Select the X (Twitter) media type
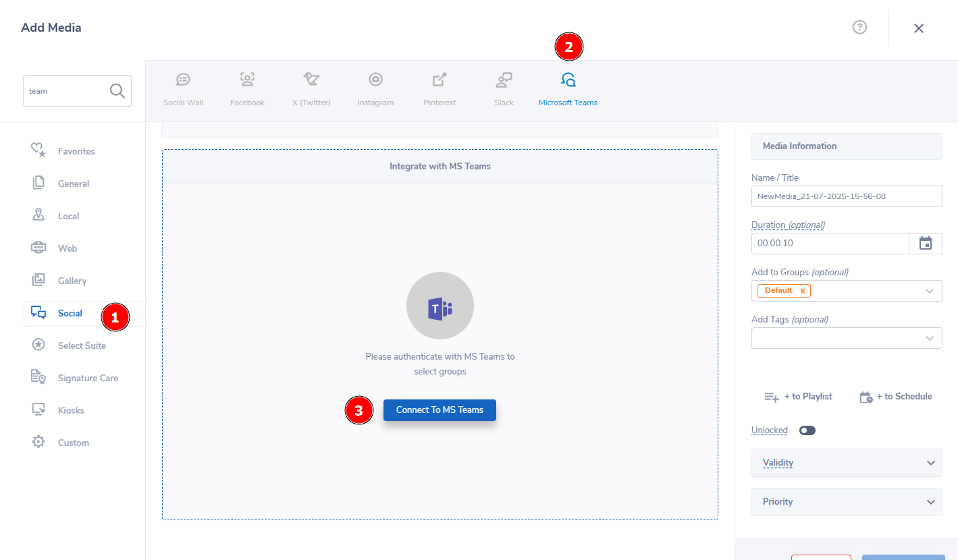This screenshot has width=958, height=560. click(311, 90)
